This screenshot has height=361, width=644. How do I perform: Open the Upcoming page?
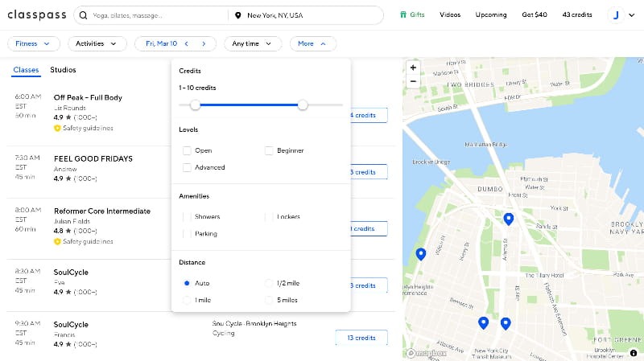490,14
